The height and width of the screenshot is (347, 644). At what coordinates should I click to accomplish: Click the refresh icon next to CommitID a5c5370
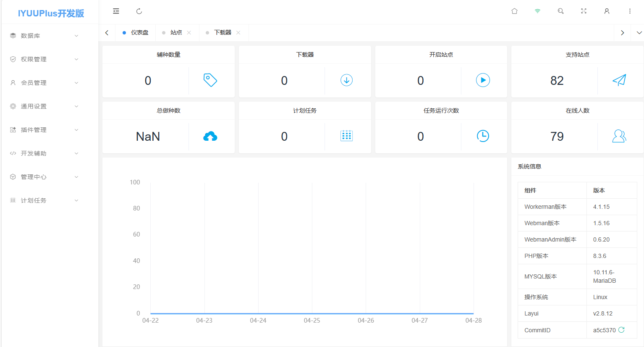pyautogui.click(x=621, y=330)
